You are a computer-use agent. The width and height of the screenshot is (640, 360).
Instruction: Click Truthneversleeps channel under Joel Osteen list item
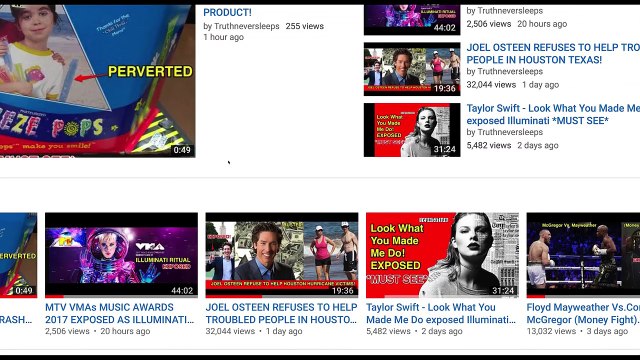point(510,71)
